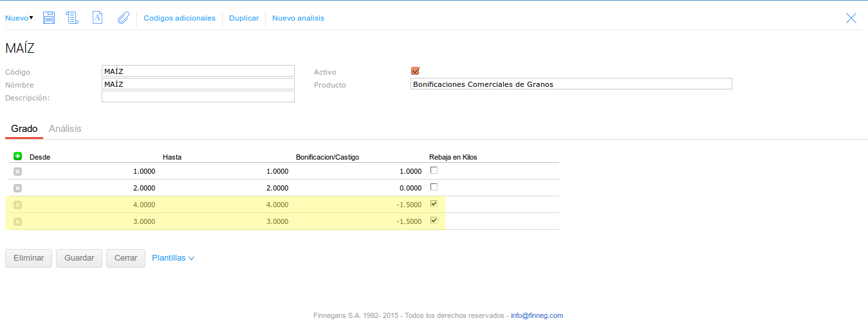The image size is (868, 325).
Task: Uncheck Rebaja en Kilos for row 4.0000
Action: pyautogui.click(x=434, y=204)
